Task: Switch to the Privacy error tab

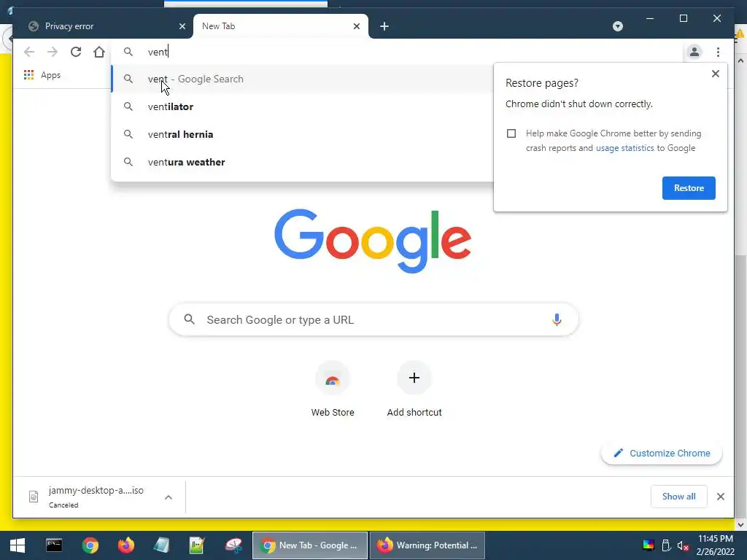Action: click(102, 26)
